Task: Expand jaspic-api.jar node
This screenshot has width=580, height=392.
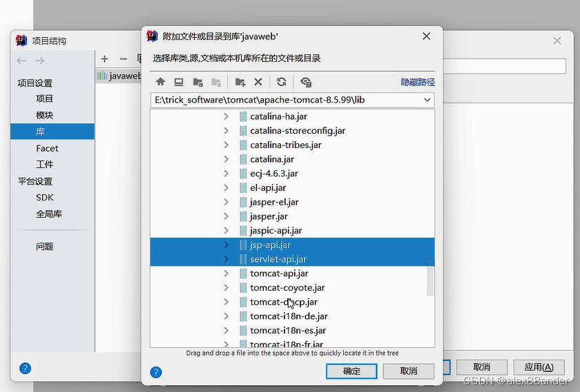Action: 227,231
